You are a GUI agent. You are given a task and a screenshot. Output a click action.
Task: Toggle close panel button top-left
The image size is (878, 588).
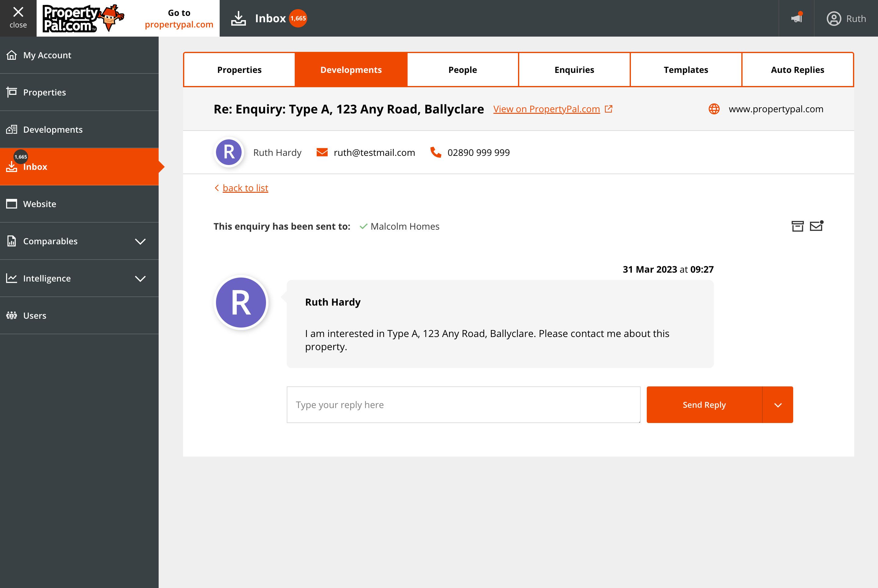click(18, 18)
